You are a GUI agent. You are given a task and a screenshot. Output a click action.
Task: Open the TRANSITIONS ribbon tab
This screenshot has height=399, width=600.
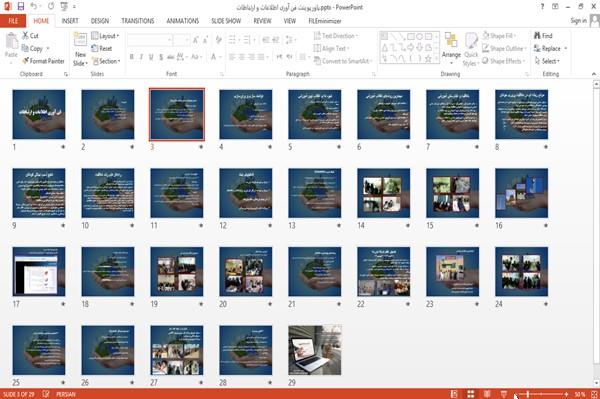click(x=138, y=21)
